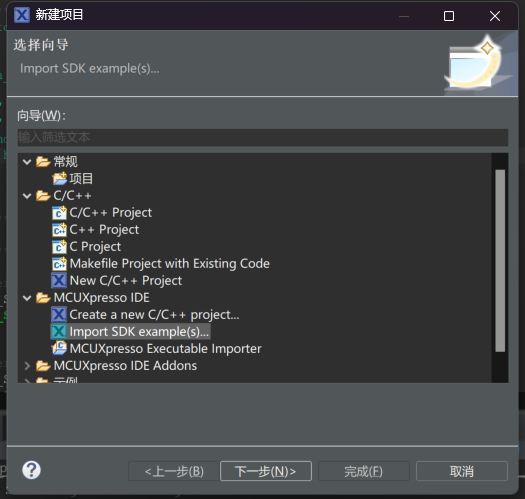
Task: Maximize the 新建项目 dialog
Action: tap(449, 16)
